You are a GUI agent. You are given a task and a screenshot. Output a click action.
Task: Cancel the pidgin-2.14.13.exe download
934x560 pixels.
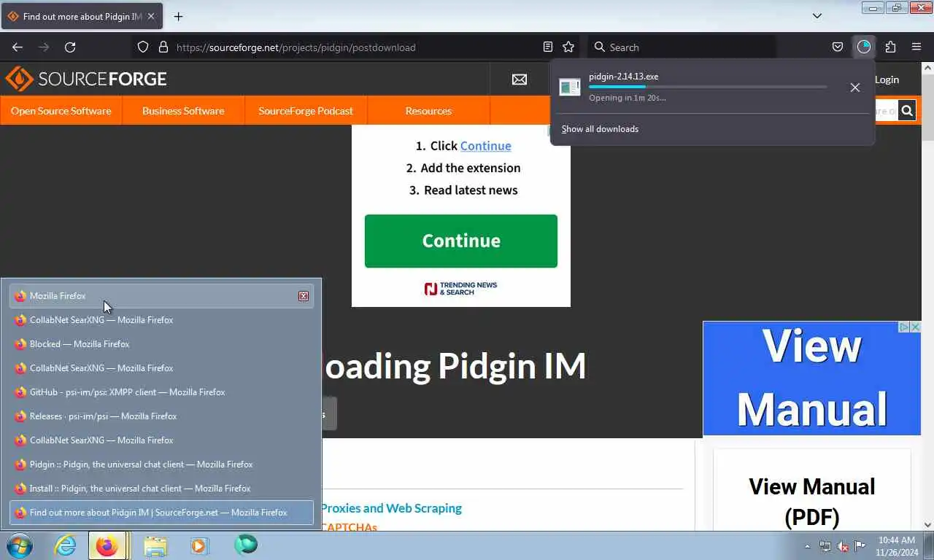855,87
